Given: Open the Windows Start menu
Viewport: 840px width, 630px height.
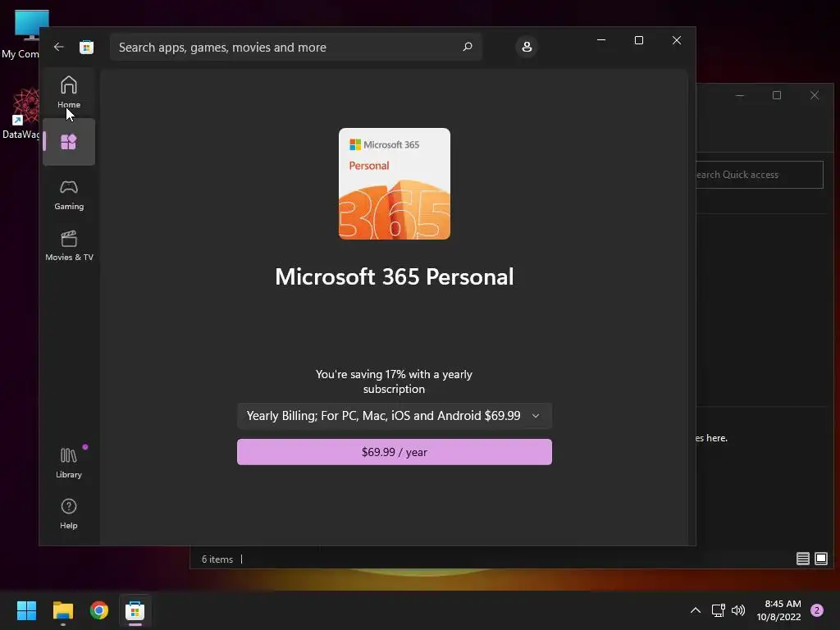Looking at the screenshot, I should tap(26, 610).
